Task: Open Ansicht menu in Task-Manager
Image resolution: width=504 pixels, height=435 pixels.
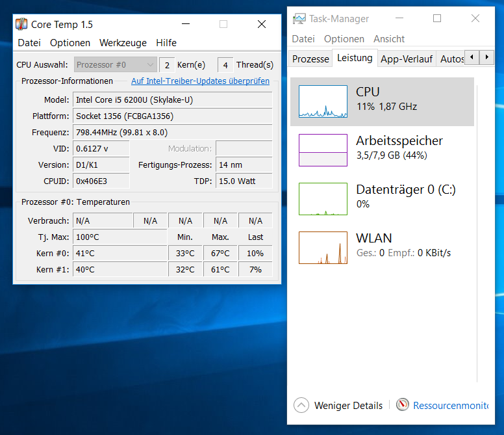Action: tap(389, 39)
